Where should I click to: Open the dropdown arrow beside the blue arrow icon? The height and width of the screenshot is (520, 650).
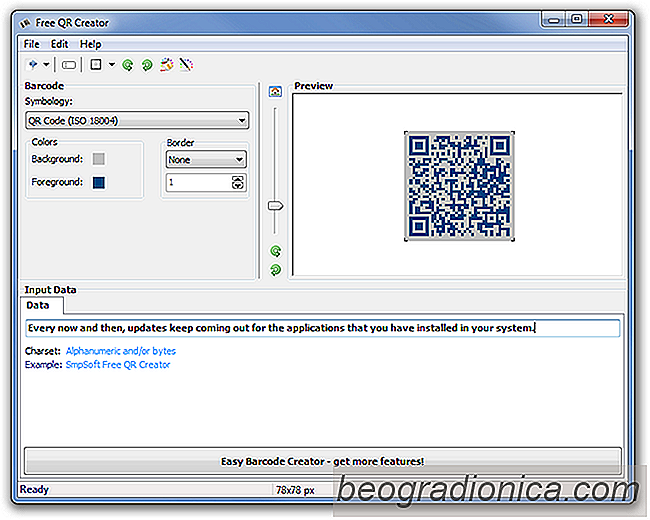46,64
